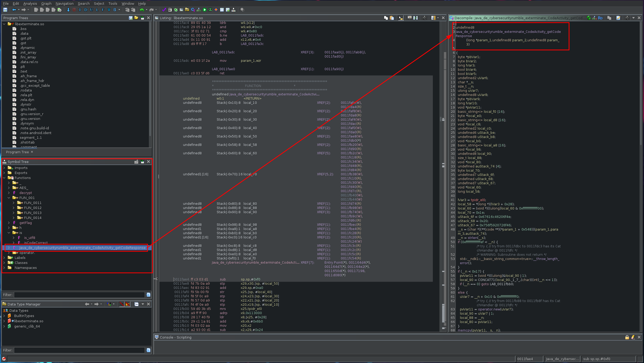
Task: Paste icon in the Listing toolbar
Action: click(x=392, y=18)
